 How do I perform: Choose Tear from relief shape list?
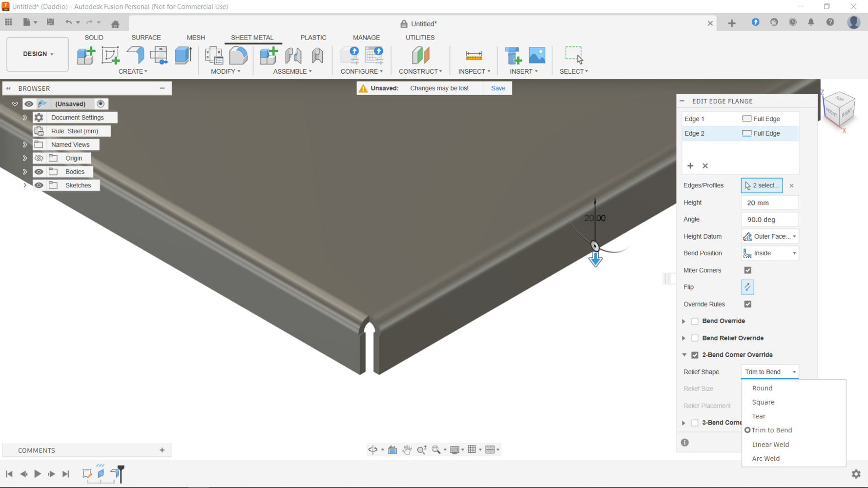point(759,416)
